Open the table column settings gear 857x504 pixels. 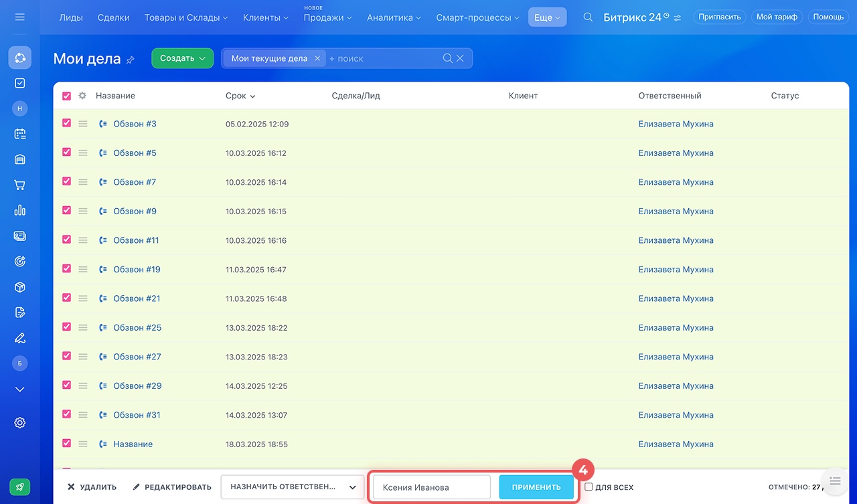(82, 96)
